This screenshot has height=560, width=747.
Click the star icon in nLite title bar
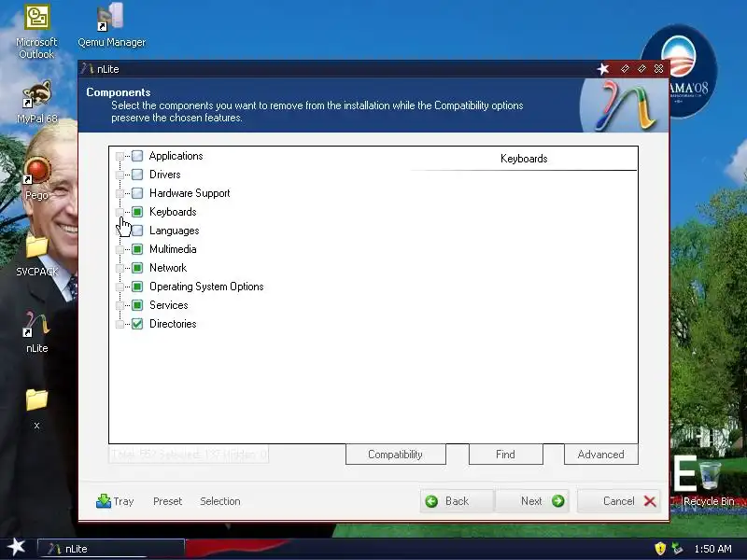pos(603,69)
